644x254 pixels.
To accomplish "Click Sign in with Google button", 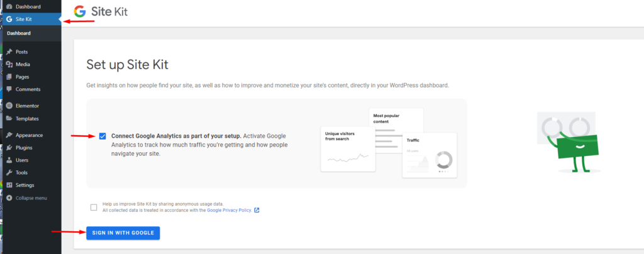I will (123, 233).
